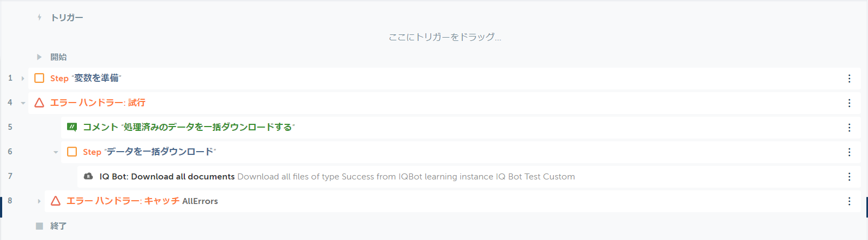This screenshot has height=240, width=868.
Task: Expand the キャッチ AllErrors block on line 8
Action: [39, 201]
